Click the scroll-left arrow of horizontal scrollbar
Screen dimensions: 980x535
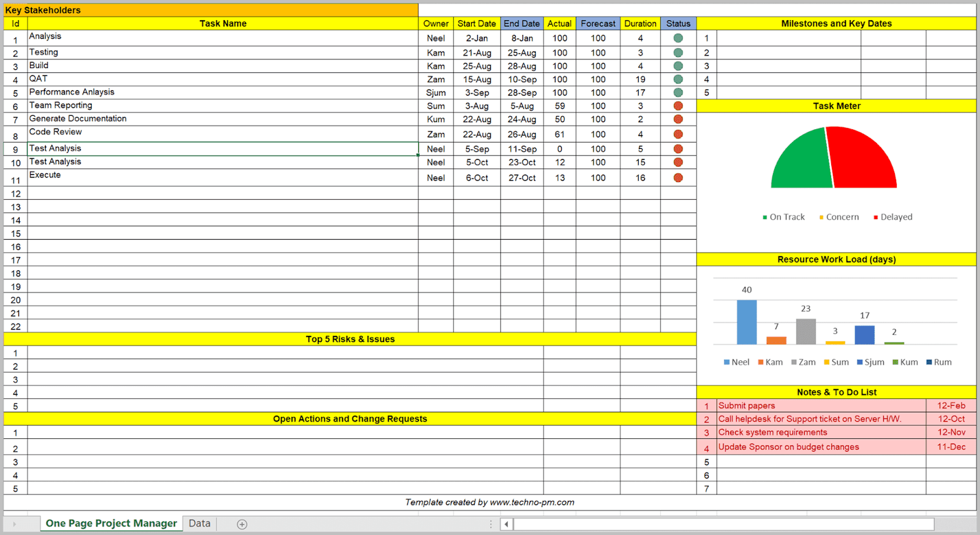point(507,524)
